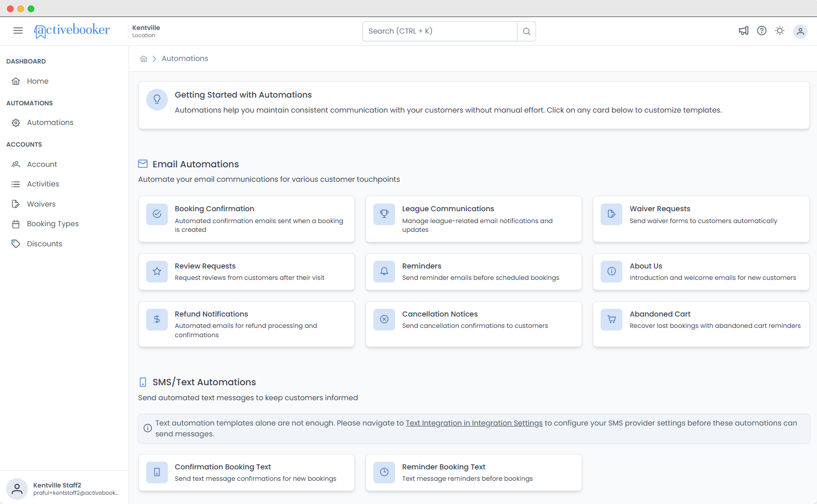Click "Getting Started with Automations" heading
Screen dimensions: 817x504
pyautogui.click(x=243, y=94)
